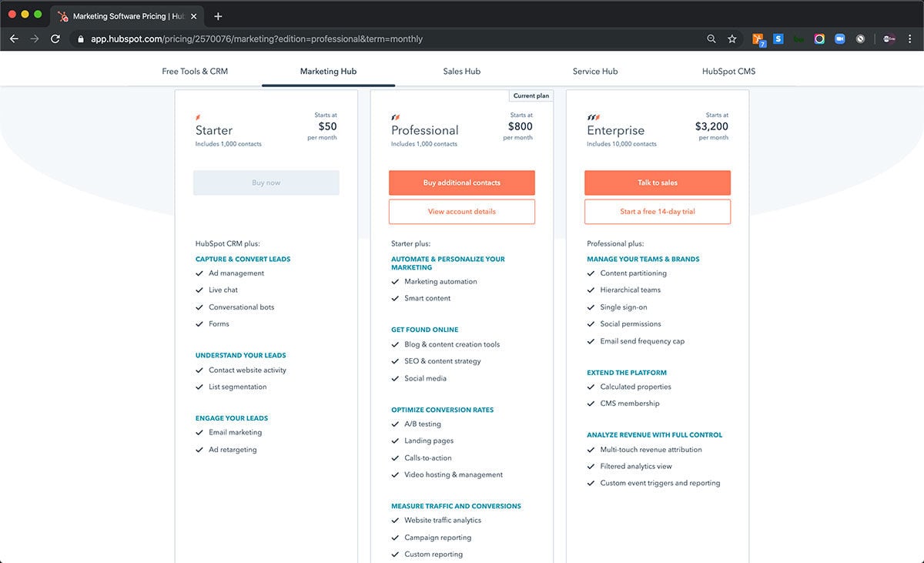Click the 'Smart content' feature
The width and height of the screenshot is (924, 563).
(428, 299)
